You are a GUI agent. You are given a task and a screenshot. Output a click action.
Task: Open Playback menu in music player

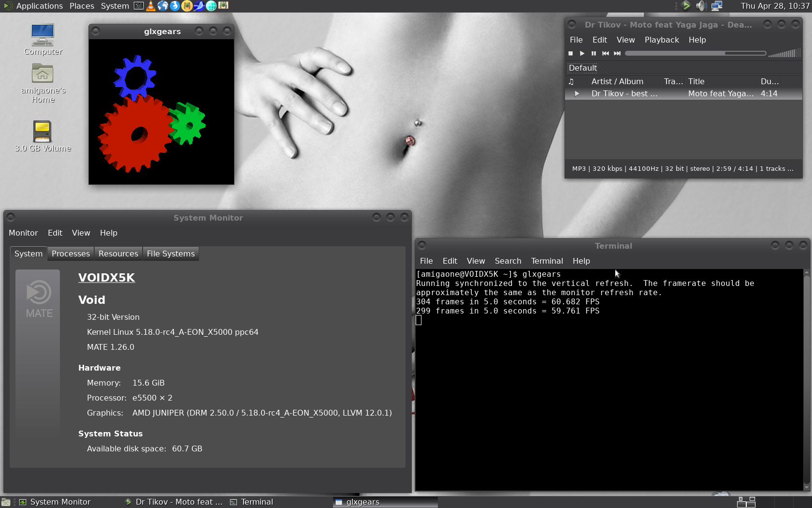(661, 40)
